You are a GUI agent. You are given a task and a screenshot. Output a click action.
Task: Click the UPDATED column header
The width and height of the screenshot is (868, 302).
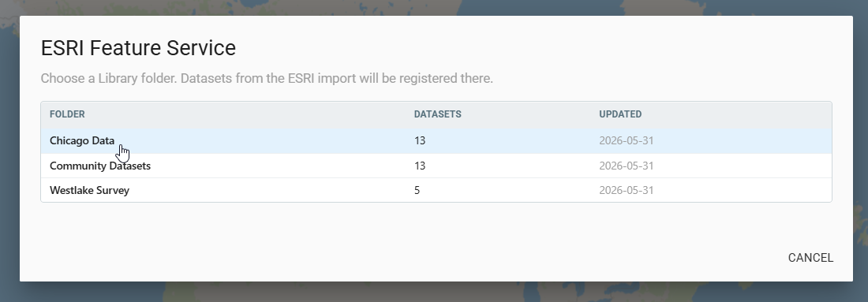tap(620, 114)
